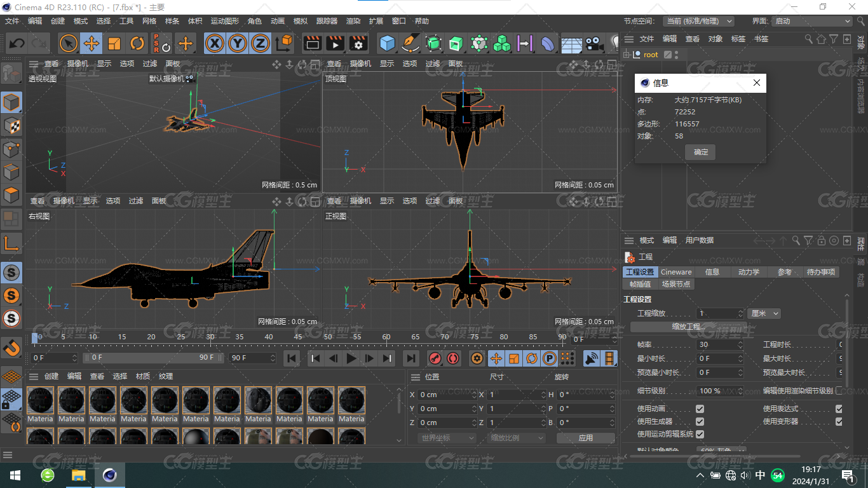
Task: Click 确定 in the 信息 dialog
Action: (x=700, y=152)
